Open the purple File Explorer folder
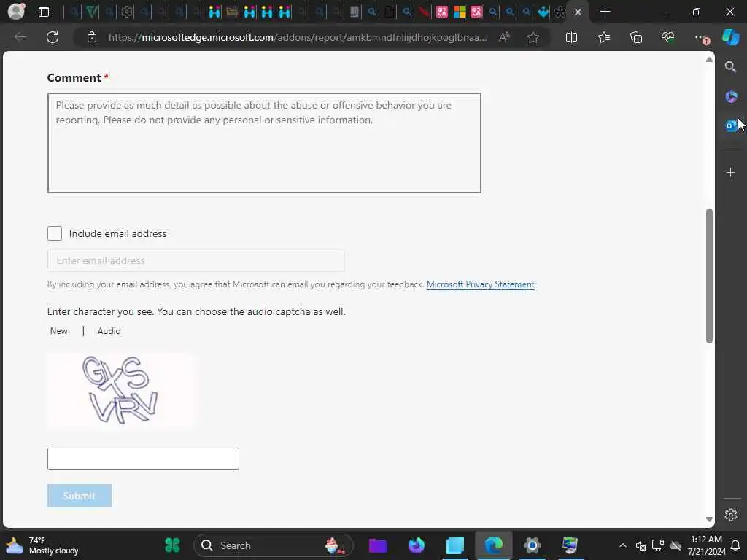Viewport: 747px width, 560px height. tap(378, 545)
